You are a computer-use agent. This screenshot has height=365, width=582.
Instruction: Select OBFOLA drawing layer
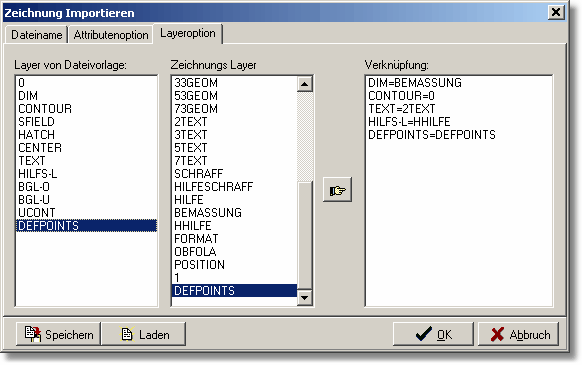234,252
